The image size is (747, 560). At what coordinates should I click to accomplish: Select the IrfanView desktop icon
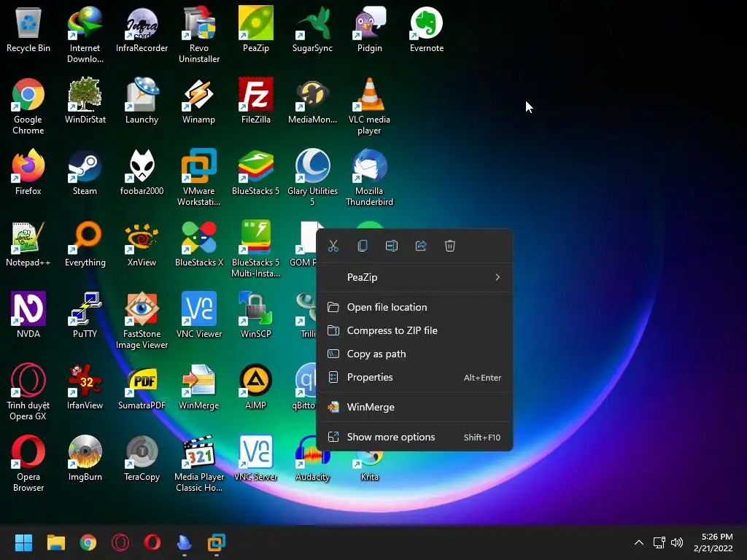tap(85, 386)
